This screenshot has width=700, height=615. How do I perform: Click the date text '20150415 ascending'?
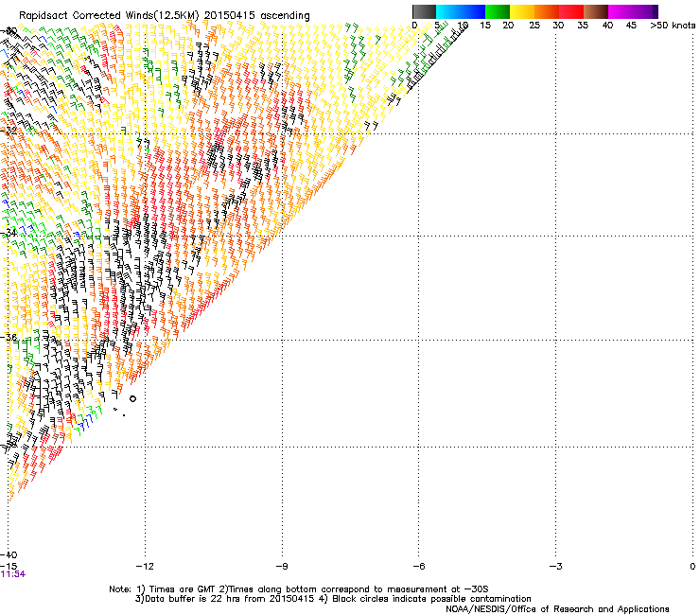coord(256,16)
